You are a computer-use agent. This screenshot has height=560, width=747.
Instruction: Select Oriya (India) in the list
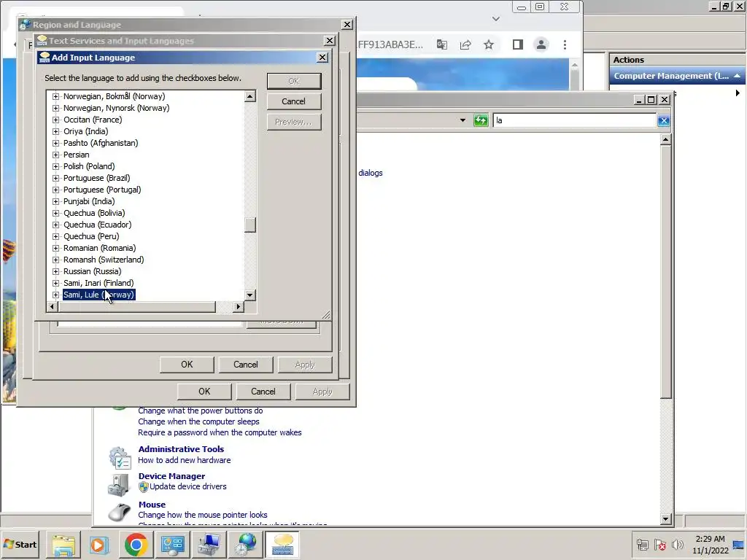pos(86,131)
